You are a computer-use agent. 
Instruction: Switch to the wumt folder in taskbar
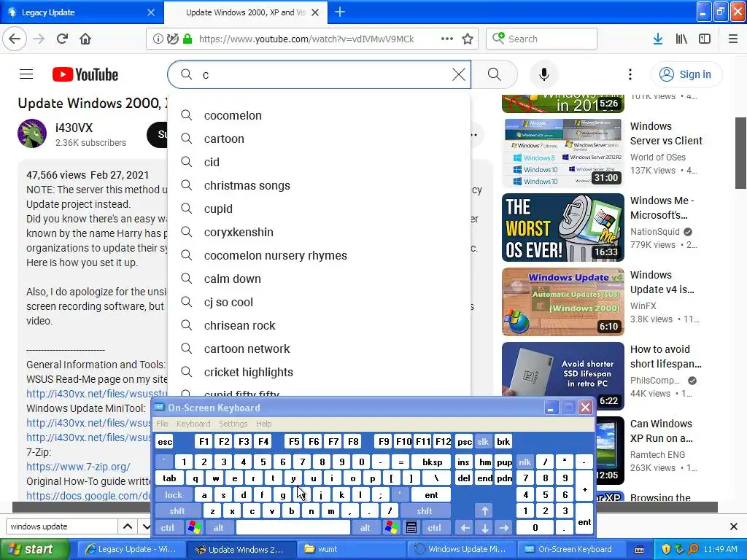coord(352,549)
